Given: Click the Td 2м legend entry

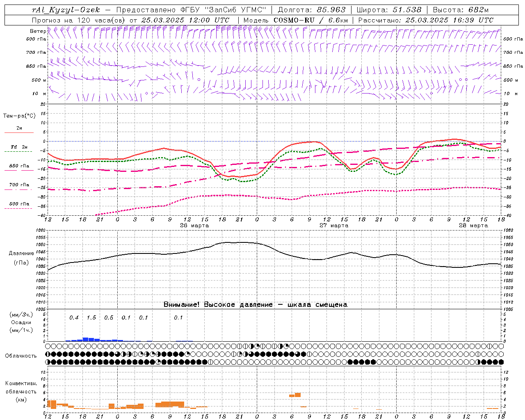Looking at the screenshot, I should tap(19, 147).
